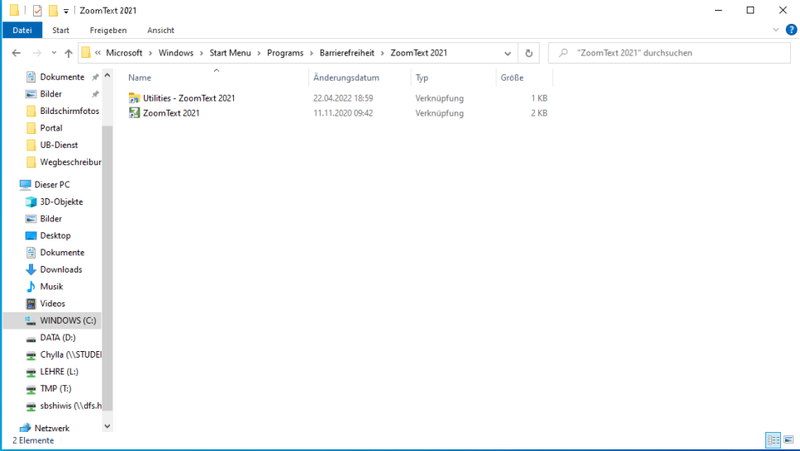
Task: Click the Properties quick access icon
Action: pyautogui.click(x=37, y=10)
